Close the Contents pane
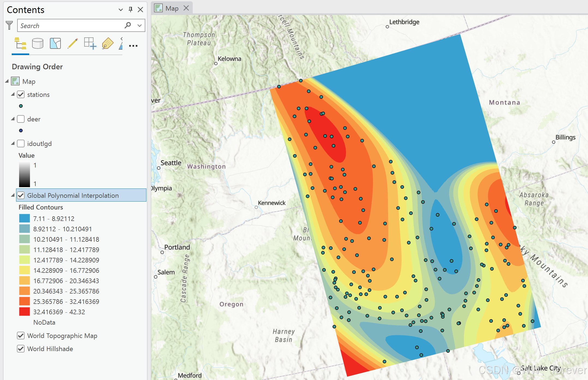588x380 pixels. tap(140, 10)
